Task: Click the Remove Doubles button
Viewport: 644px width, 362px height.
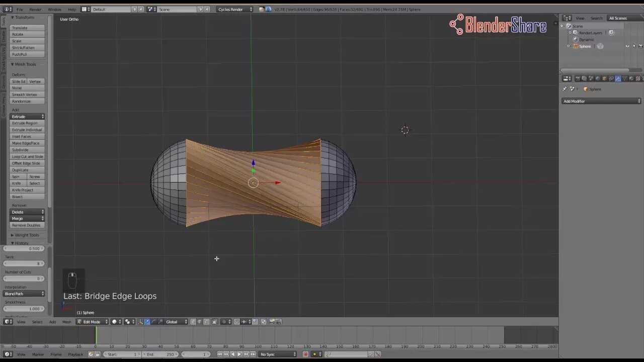Action: tap(27, 225)
